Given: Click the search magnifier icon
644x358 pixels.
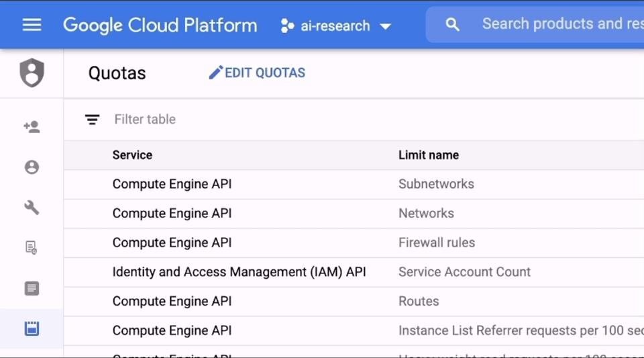Looking at the screenshot, I should click(453, 25).
